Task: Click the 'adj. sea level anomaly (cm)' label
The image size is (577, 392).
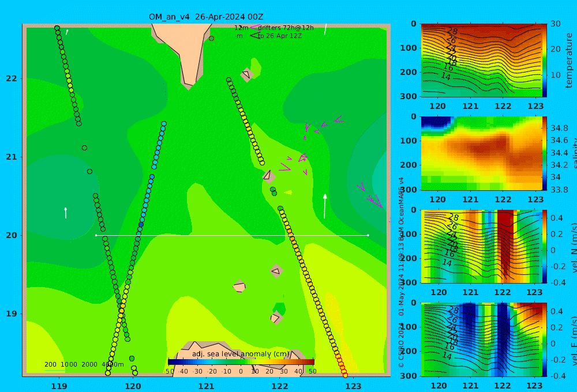Action: click(x=241, y=354)
